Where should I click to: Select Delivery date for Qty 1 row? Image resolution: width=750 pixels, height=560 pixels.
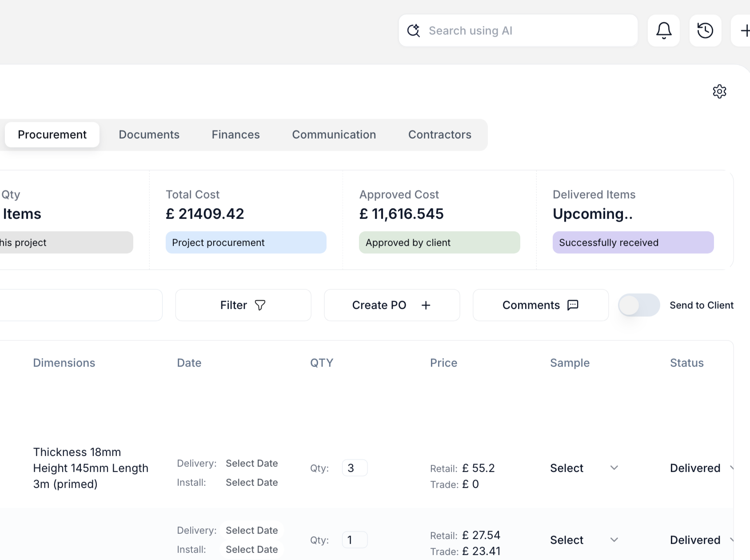pyautogui.click(x=251, y=530)
